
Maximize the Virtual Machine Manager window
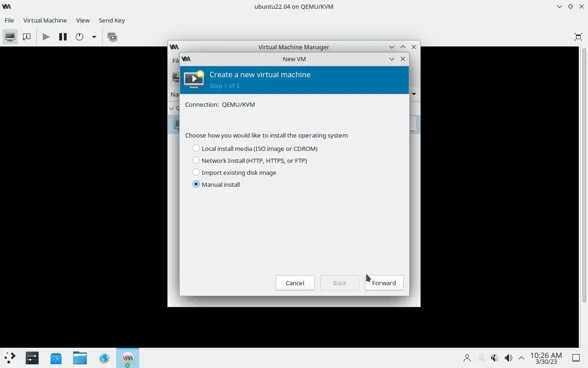[403, 47]
